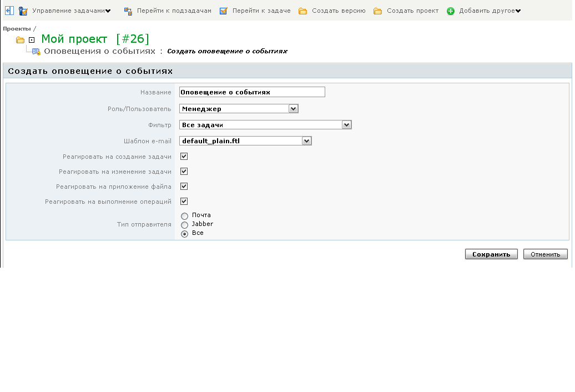575x392 pixels.
Task: Expand the Фильтр dropdown showing Все задачи
Action: 265,125
